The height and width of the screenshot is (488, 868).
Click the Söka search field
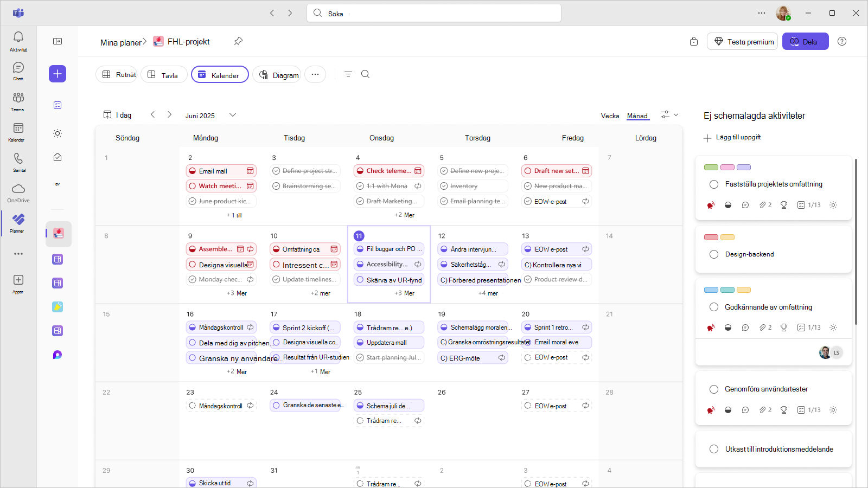(x=434, y=13)
